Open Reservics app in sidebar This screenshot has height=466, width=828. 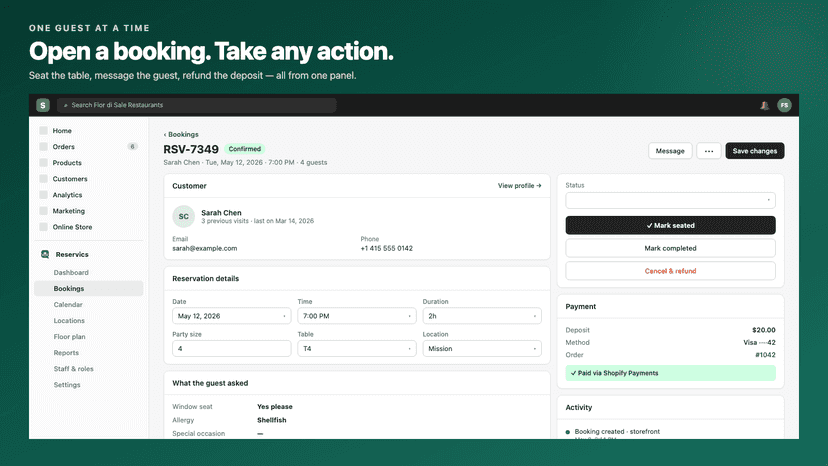pos(72,254)
